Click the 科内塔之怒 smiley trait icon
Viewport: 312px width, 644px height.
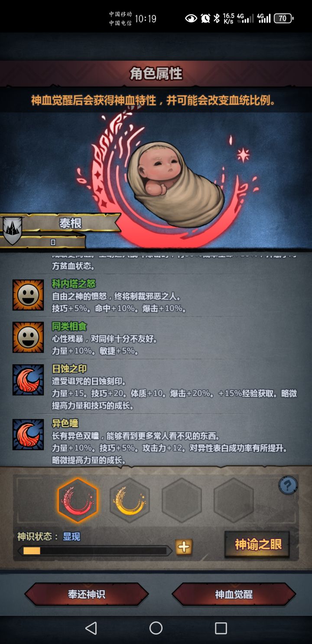coord(28,295)
